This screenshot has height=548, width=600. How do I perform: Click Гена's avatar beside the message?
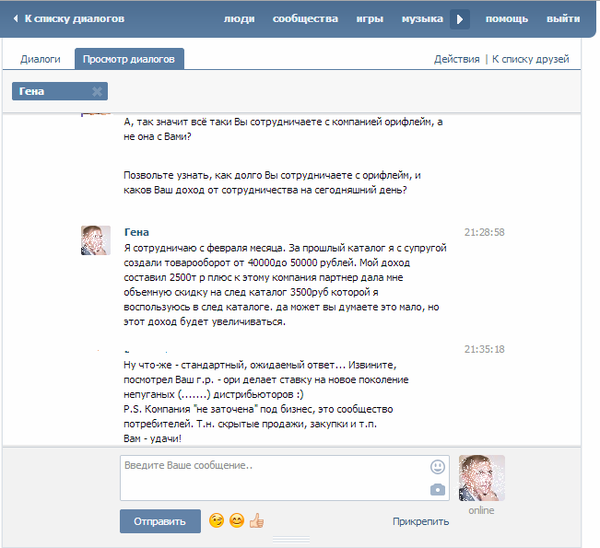point(95,240)
